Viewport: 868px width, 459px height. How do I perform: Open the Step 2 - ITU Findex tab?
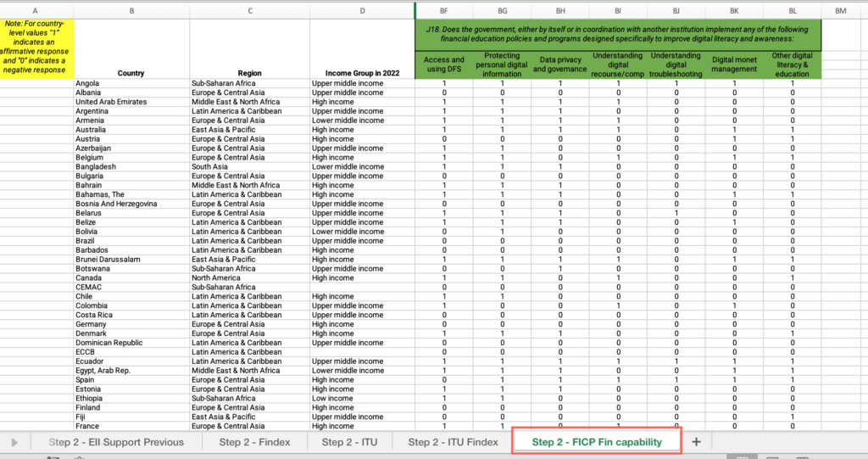pos(453,442)
